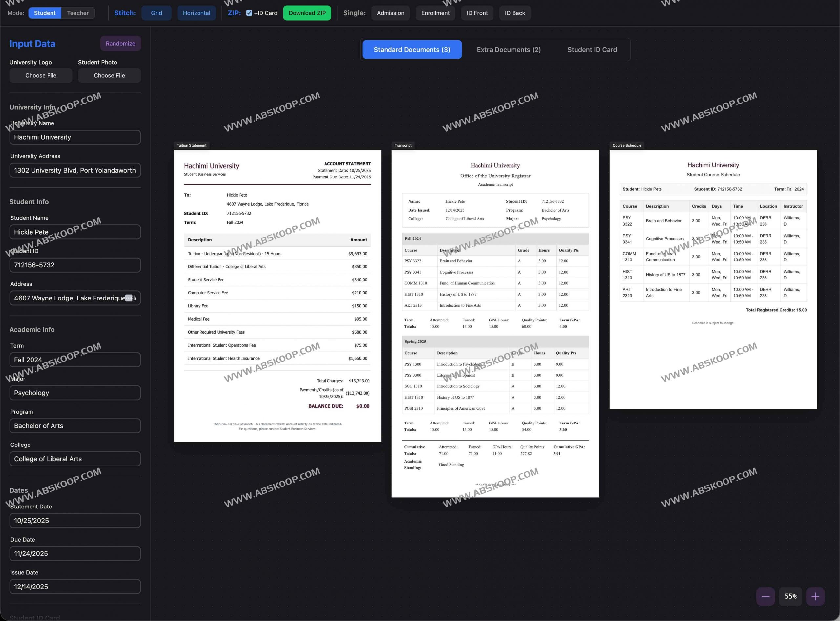The image size is (840, 621).
Task: Open Standard Documents (3) tab
Action: [x=412, y=50]
